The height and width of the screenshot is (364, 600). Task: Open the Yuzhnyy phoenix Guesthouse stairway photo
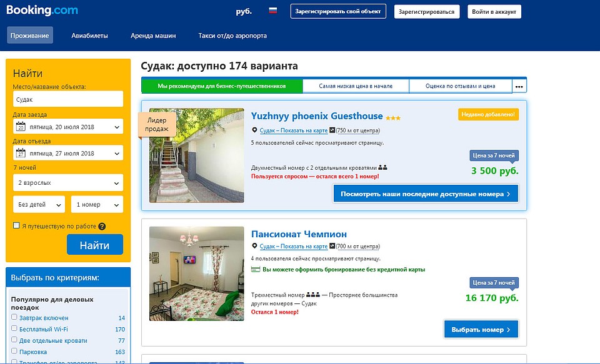pyautogui.click(x=197, y=155)
